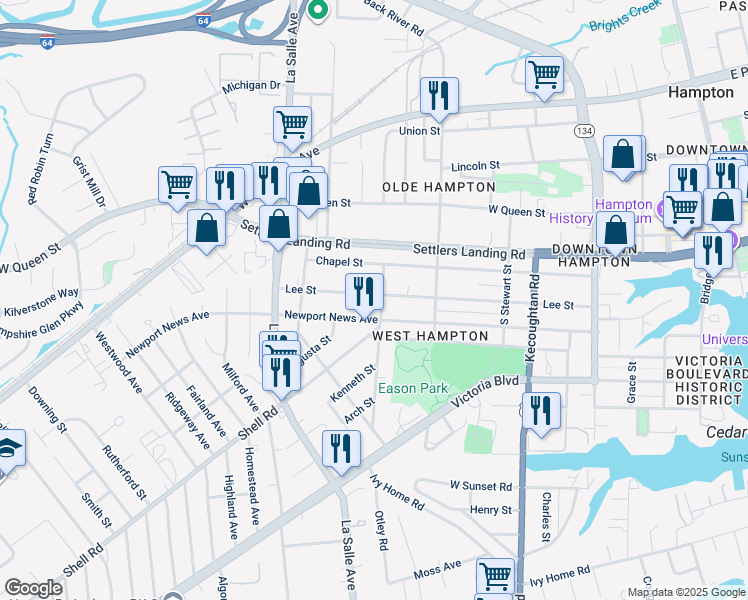This screenshot has width=748, height=600.
Task: Select the Chapel St street label
Action: point(339,261)
